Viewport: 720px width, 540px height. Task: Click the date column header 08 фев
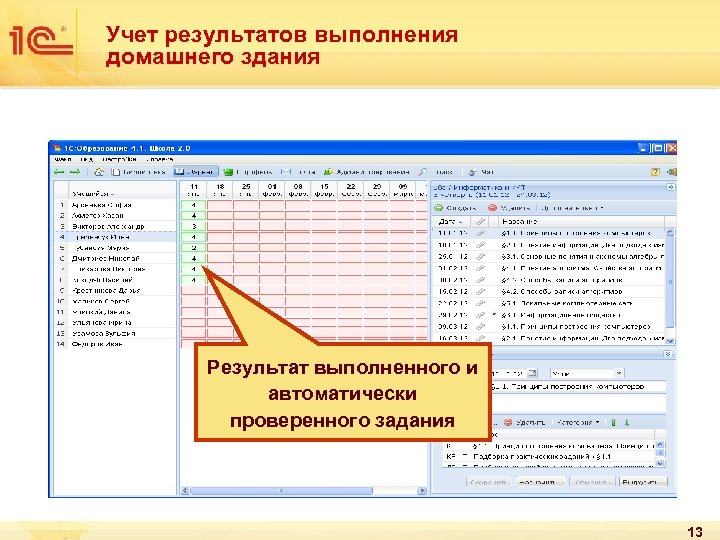pyautogui.click(x=298, y=190)
